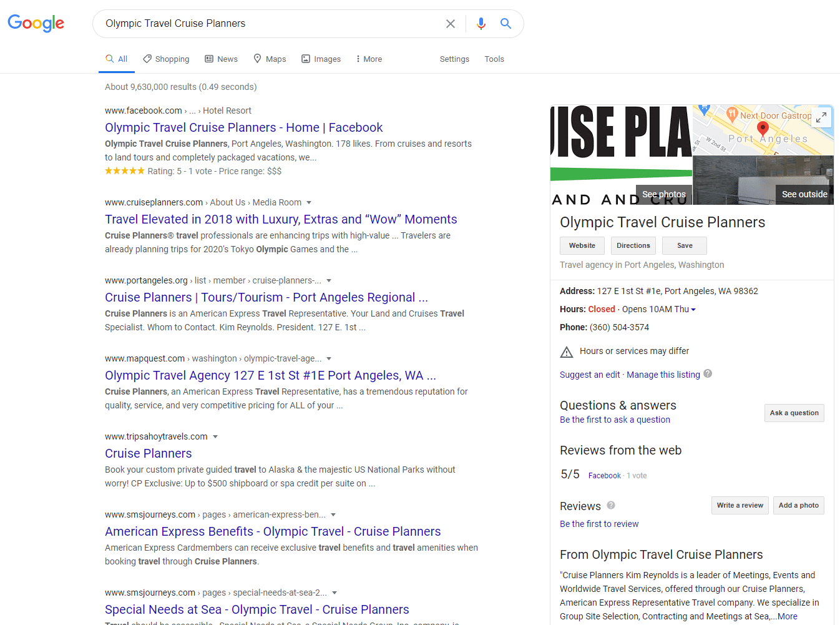The width and height of the screenshot is (840, 625).
Task: Expand portangeles.org result options arrow
Action: tap(329, 281)
